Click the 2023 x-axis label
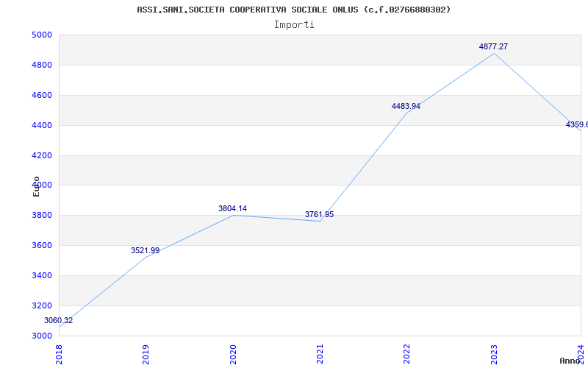Viewport: 588px width, 368px height. 493,354
